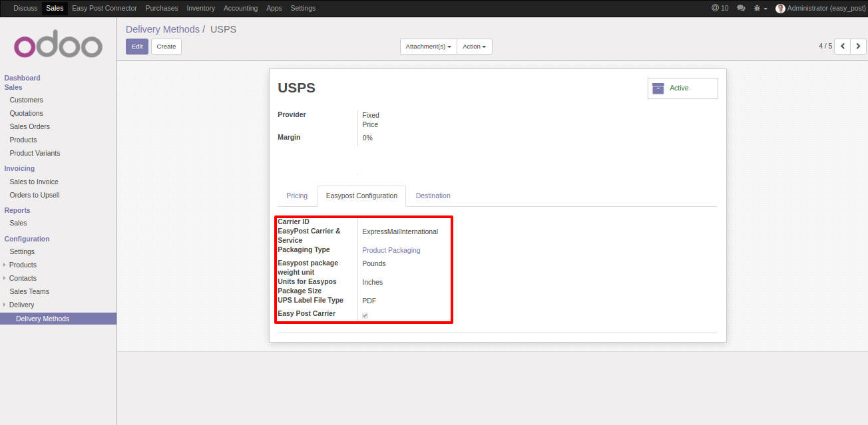The width and height of the screenshot is (868, 425).
Task: Toggle the Easy Post Carrier checkbox
Action: coord(365,315)
